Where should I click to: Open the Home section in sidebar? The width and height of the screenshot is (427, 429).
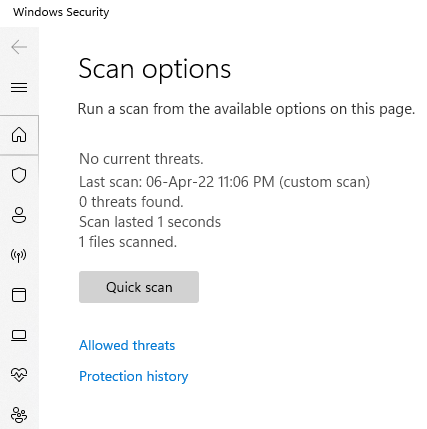pos(19,135)
